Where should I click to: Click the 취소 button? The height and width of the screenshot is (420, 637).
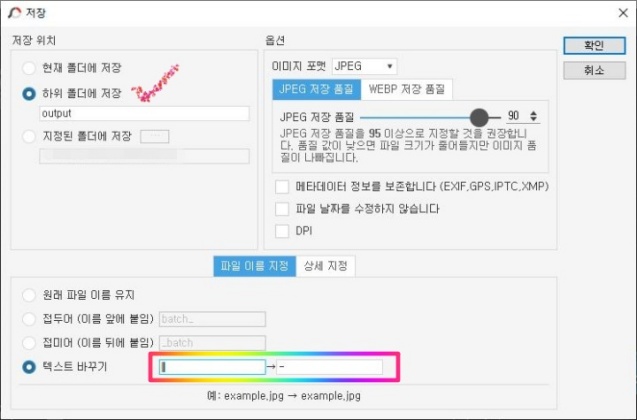coord(594,71)
